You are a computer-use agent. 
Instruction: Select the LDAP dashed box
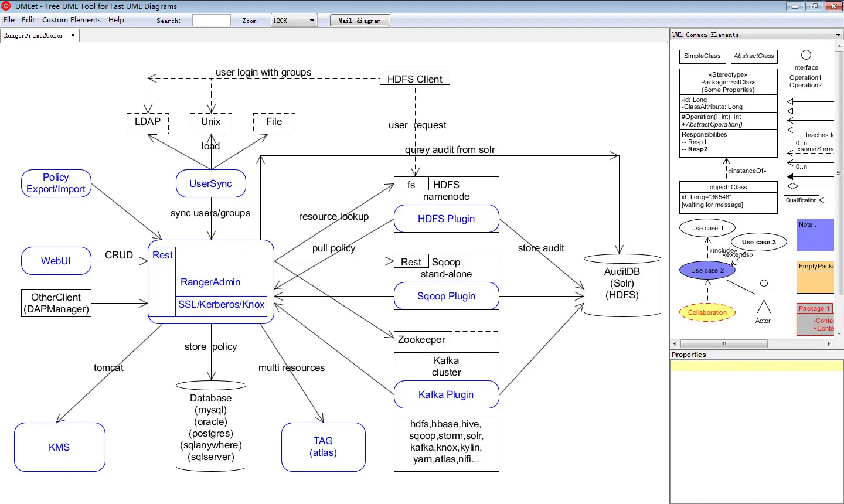[148, 123]
